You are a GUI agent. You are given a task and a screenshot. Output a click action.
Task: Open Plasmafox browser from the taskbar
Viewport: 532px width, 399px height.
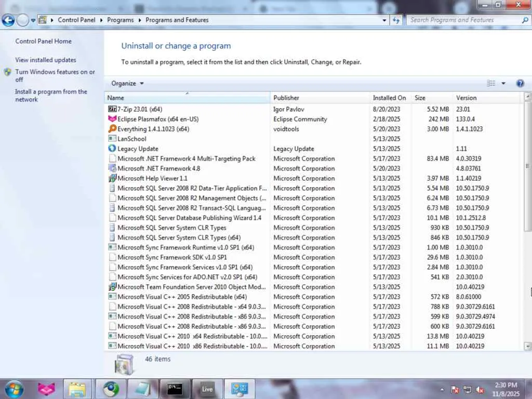tap(46, 389)
